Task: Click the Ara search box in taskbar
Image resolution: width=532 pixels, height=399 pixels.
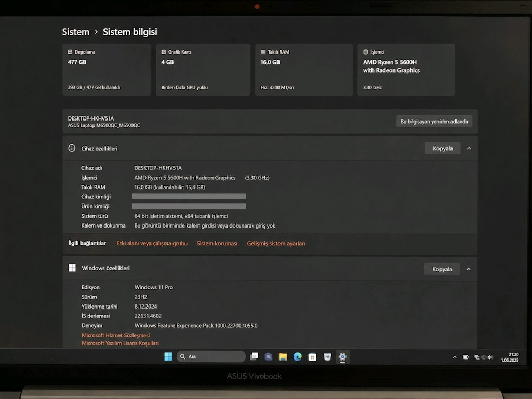Action: pyautogui.click(x=211, y=356)
